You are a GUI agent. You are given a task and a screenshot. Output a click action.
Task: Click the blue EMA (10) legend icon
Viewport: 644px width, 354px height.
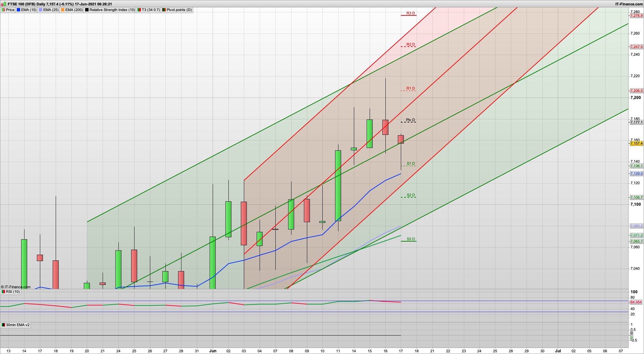tap(18, 10)
